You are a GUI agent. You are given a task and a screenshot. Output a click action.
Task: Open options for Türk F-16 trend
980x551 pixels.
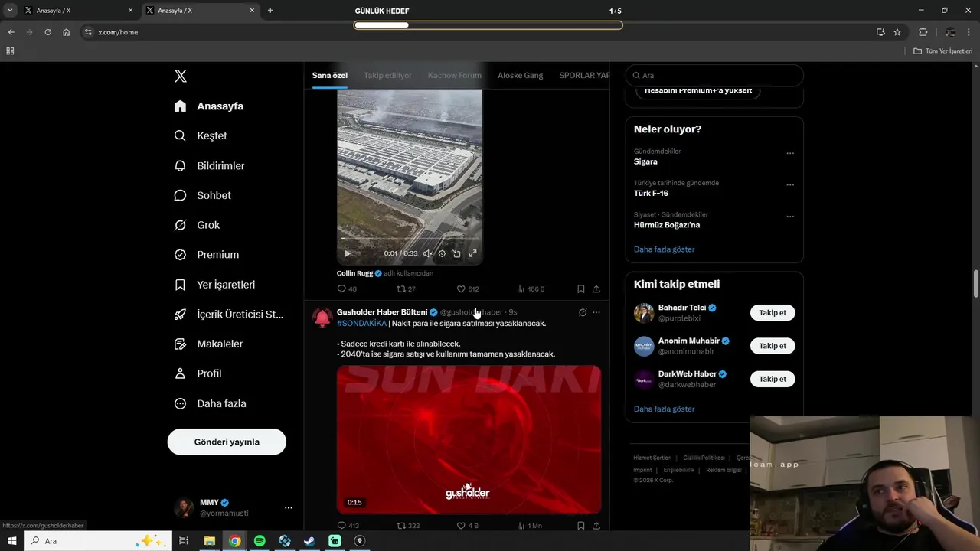coord(790,184)
